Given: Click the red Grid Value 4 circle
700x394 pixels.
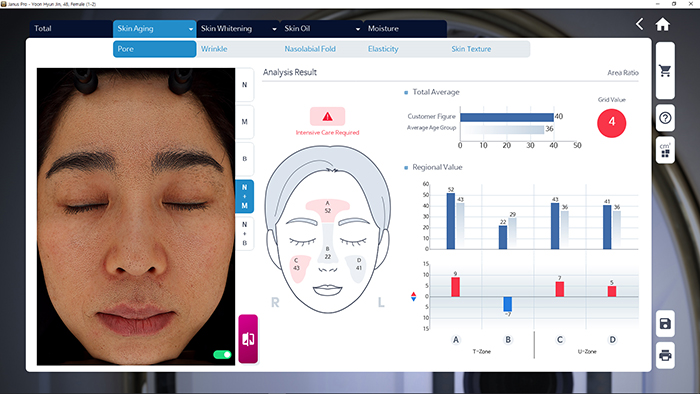Looking at the screenshot, I should coord(612,123).
